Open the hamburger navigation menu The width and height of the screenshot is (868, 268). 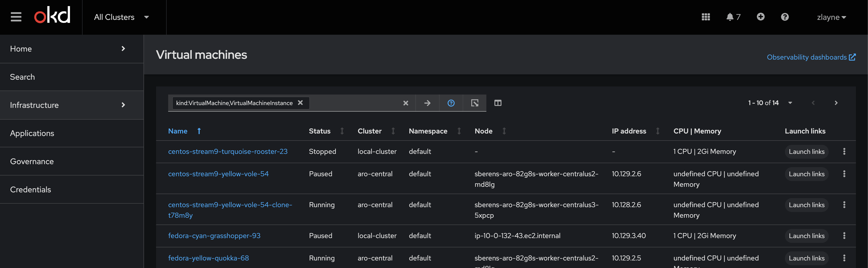16,17
